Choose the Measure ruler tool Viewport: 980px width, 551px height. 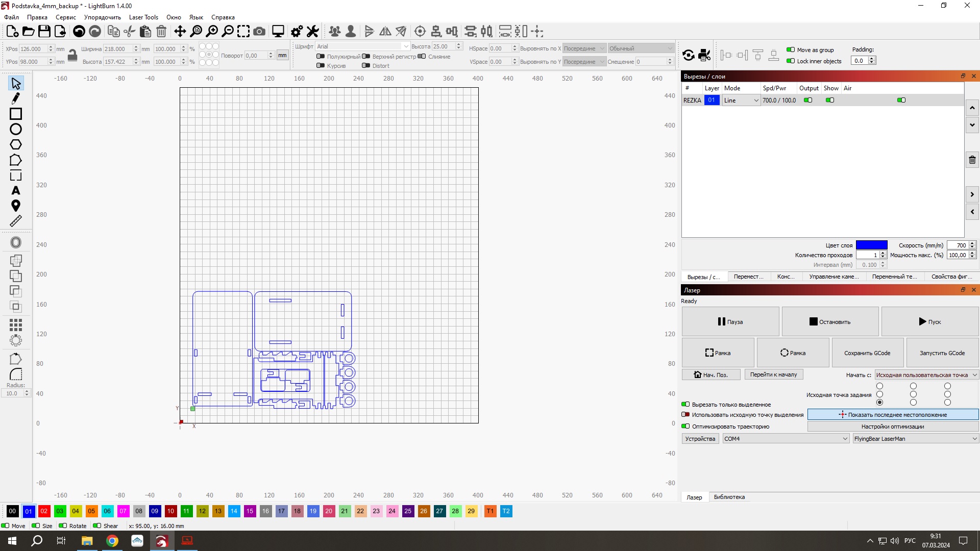click(16, 221)
